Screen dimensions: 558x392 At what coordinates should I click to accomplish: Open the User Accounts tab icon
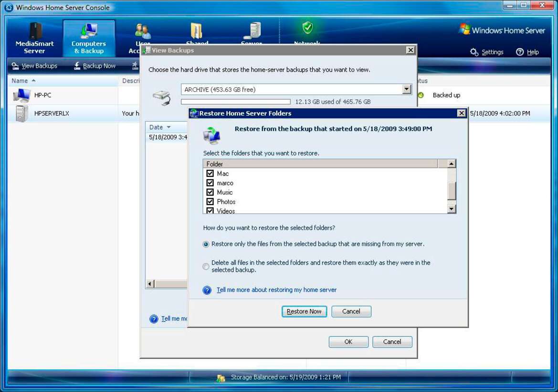143,31
